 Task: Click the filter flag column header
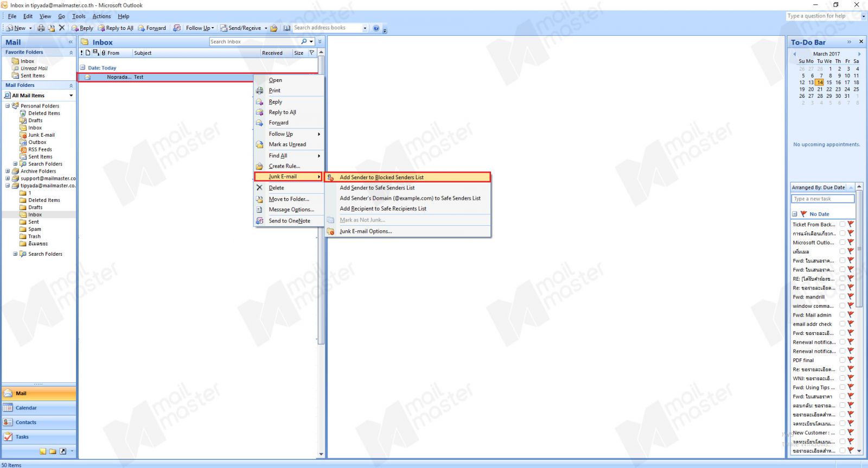coord(311,53)
